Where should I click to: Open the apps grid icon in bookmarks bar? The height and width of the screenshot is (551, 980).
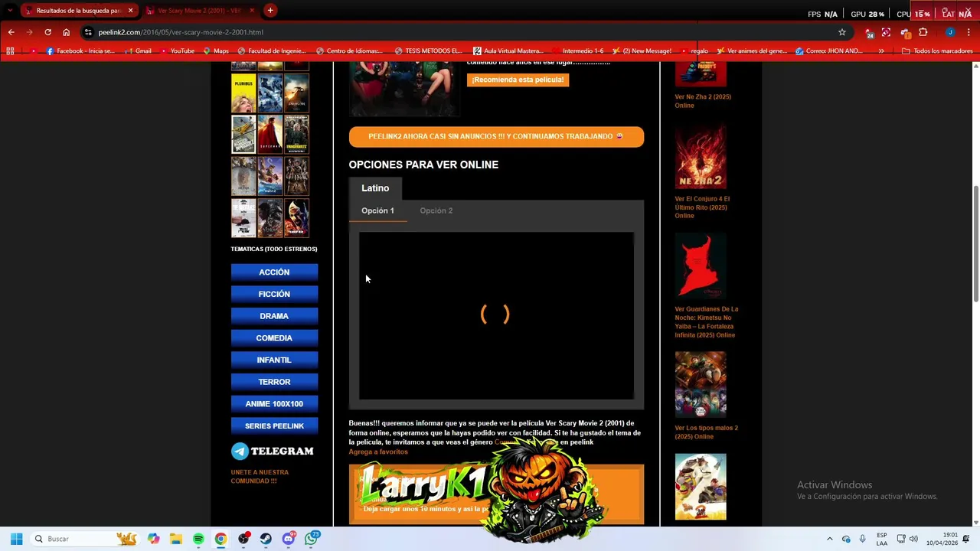[10, 51]
